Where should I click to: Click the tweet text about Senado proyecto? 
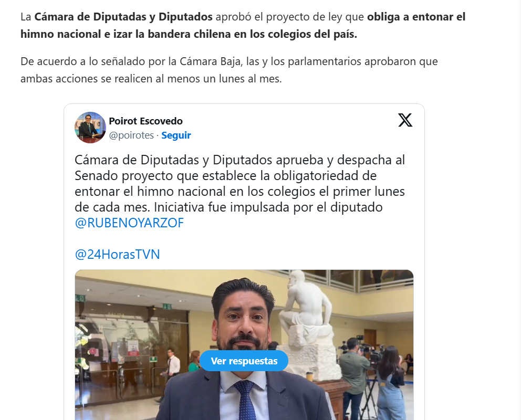coord(240,183)
